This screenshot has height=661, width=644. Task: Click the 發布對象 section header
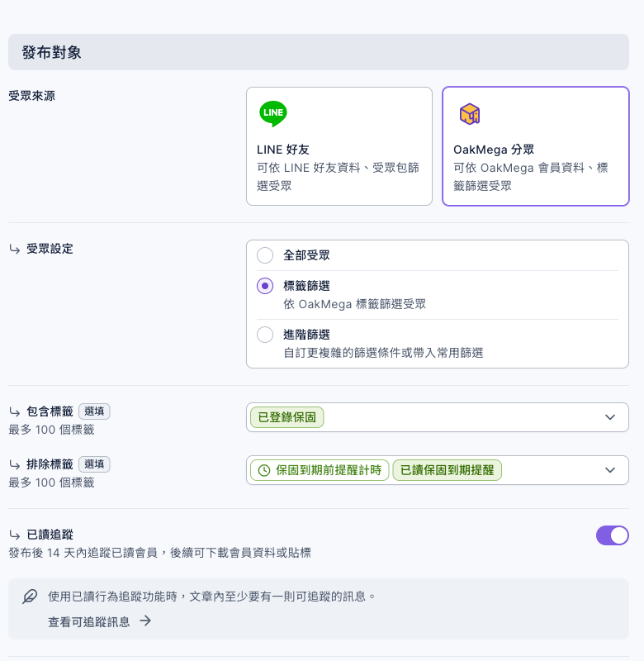pos(319,52)
